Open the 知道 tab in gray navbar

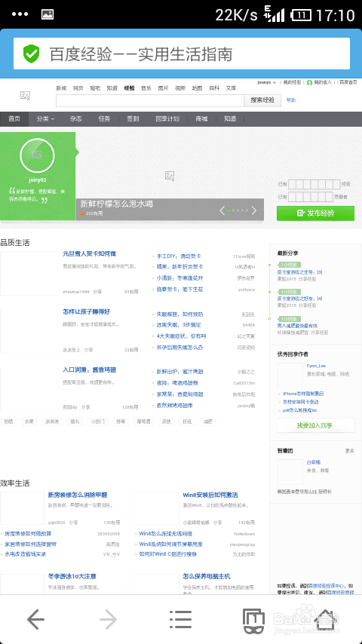pos(230,118)
